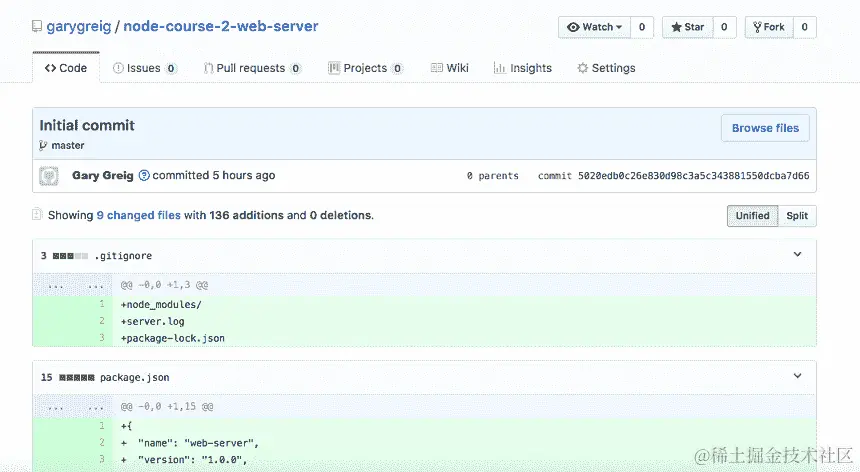
Task: Click the file diff icon beside Showing
Action: 37,214
